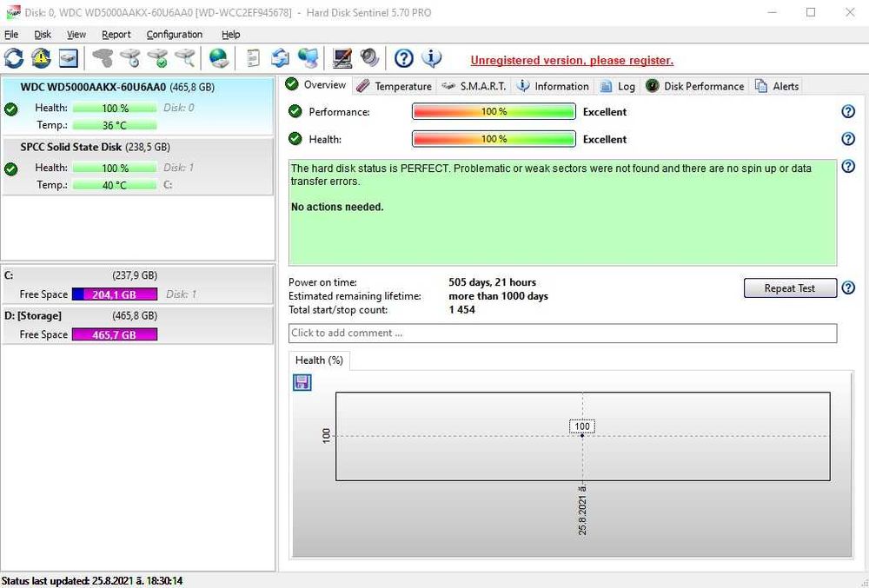This screenshot has width=869, height=588.
Task: Click the SPCC disk 40 °C temperature bar
Action: 115,185
